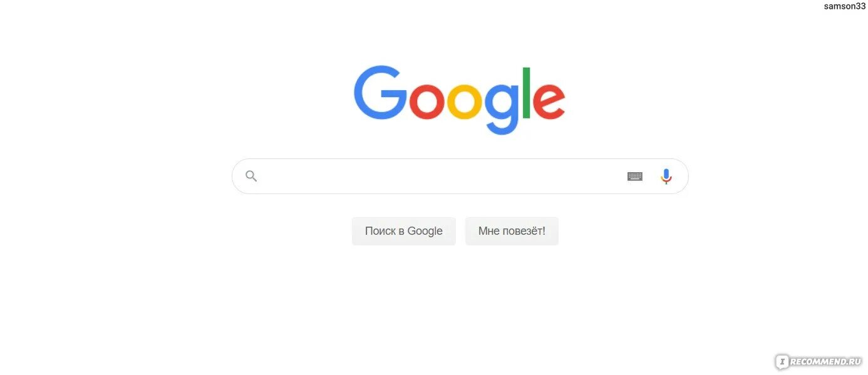Select the word 'Google' inside search button

(425, 231)
